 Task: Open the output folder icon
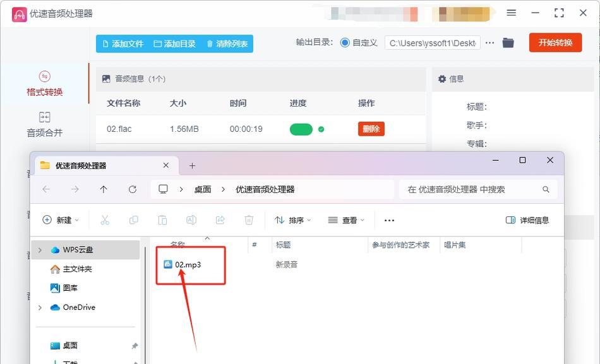[508, 42]
